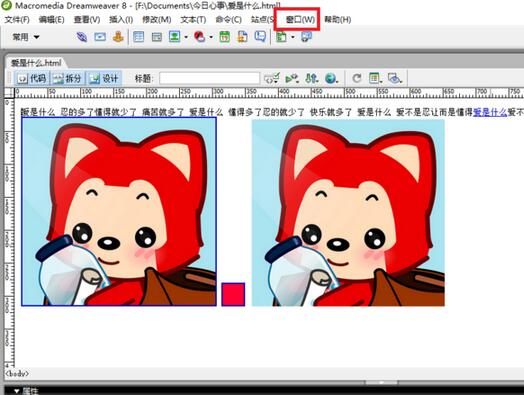Insert a Named Anchor icon
524x395 pixels.
(118, 36)
